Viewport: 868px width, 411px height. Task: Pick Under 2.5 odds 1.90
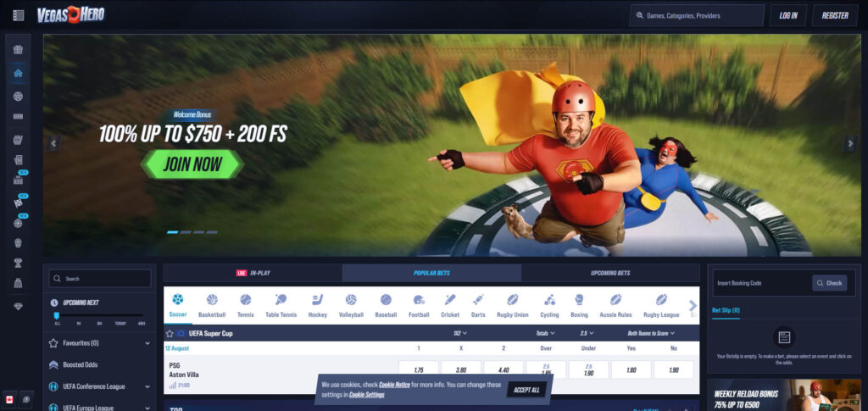[x=588, y=370]
